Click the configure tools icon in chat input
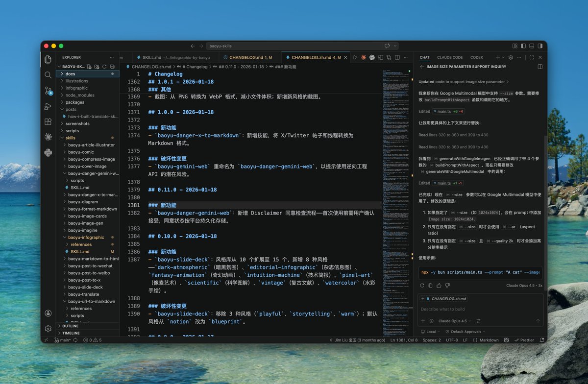The height and width of the screenshot is (384, 588). coord(478,321)
